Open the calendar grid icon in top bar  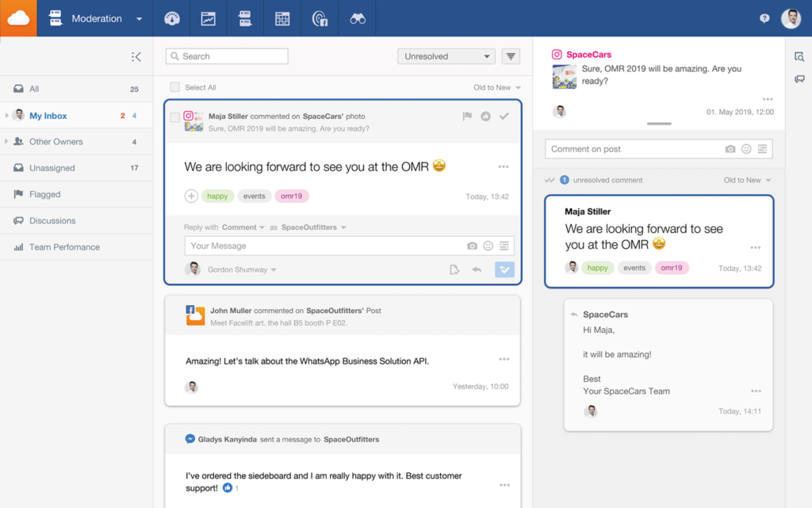pos(282,18)
